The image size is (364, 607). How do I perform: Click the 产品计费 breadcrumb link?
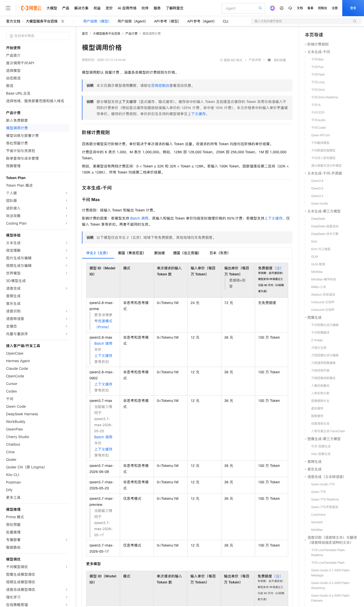(x=131, y=34)
